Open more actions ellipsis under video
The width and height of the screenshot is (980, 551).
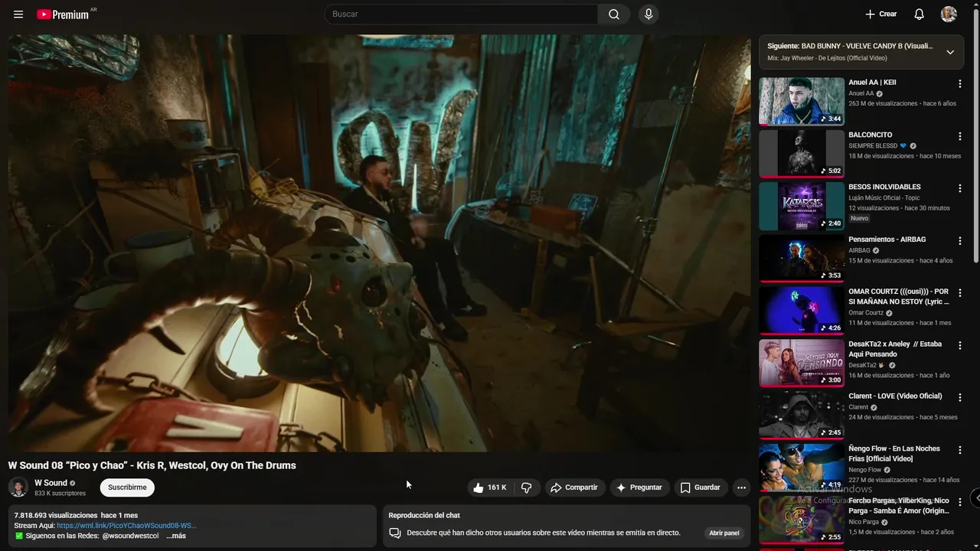[741, 487]
